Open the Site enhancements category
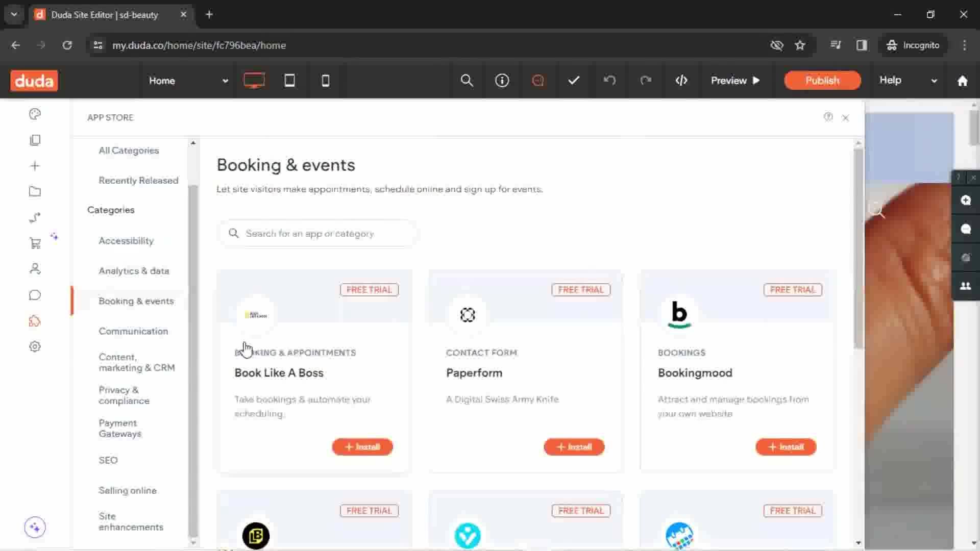The width and height of the screenshot is (980, 551). pos(131,521)
